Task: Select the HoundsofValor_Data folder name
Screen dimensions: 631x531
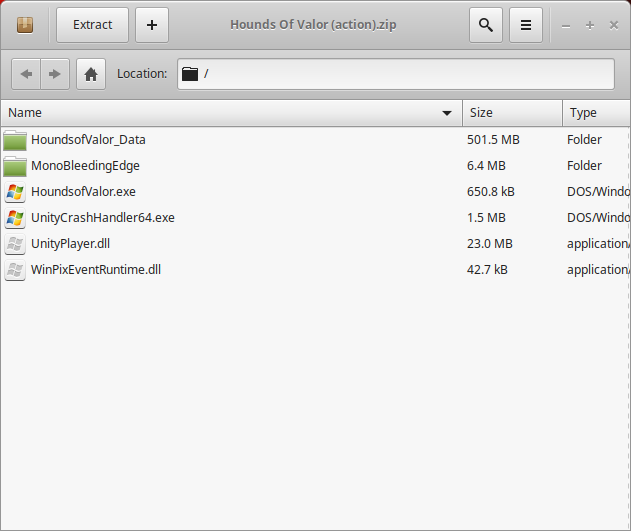Action: click(88, 140)
